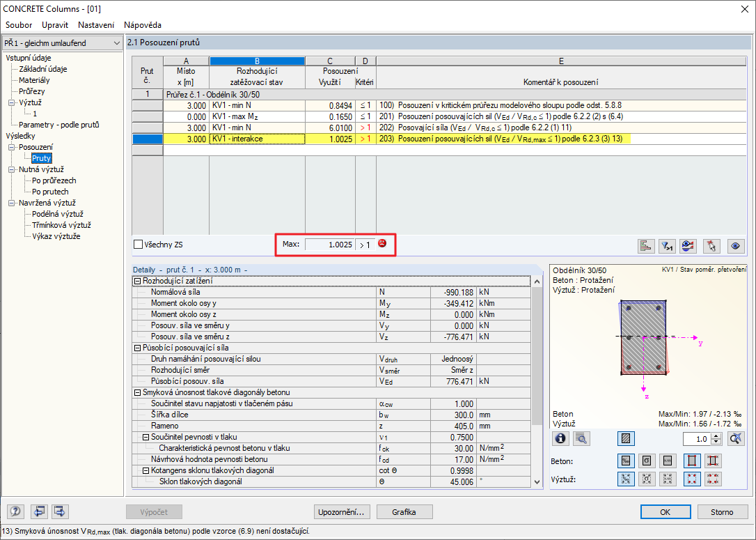
Task: Toggle Výztuž sigma stress display
Action: click(647, 479)
